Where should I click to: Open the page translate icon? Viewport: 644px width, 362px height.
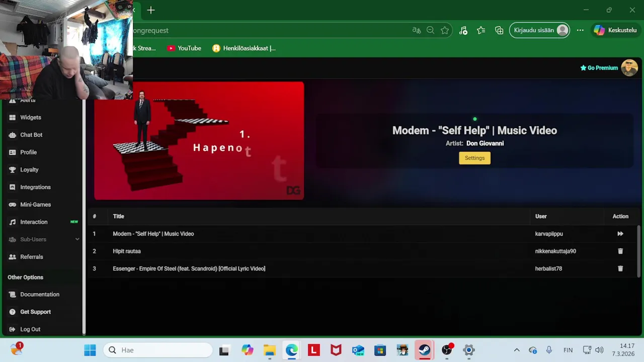click(417, 30)
